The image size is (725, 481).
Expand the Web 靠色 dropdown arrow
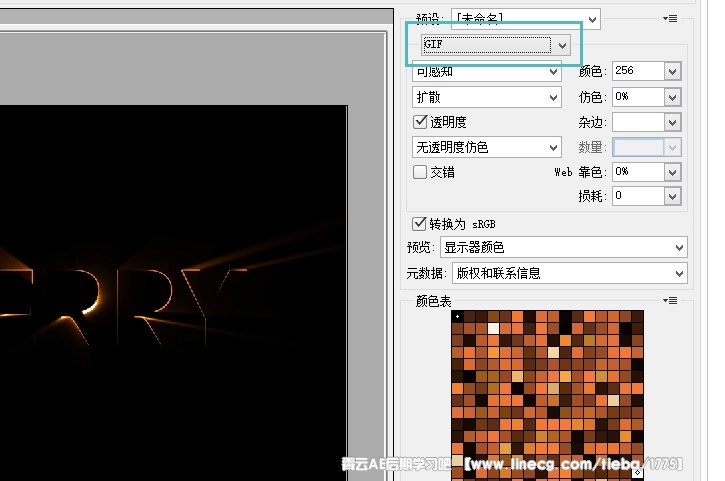(672, 173)
